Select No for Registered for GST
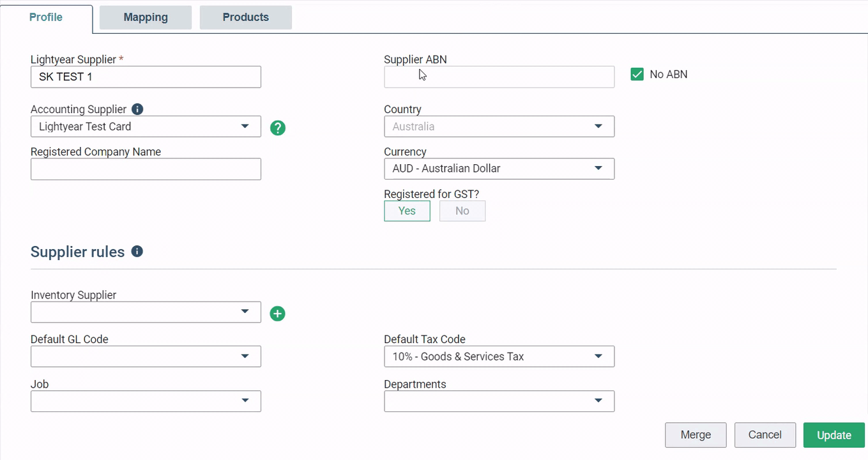Viewport: 868px width, 460px height. click(462, 211)
